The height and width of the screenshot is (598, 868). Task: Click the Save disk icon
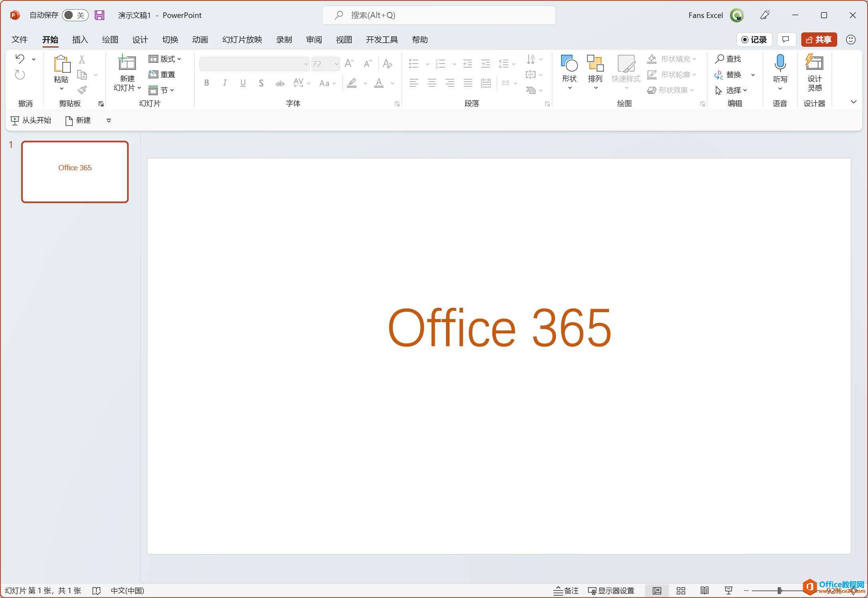tap(100, 15)
